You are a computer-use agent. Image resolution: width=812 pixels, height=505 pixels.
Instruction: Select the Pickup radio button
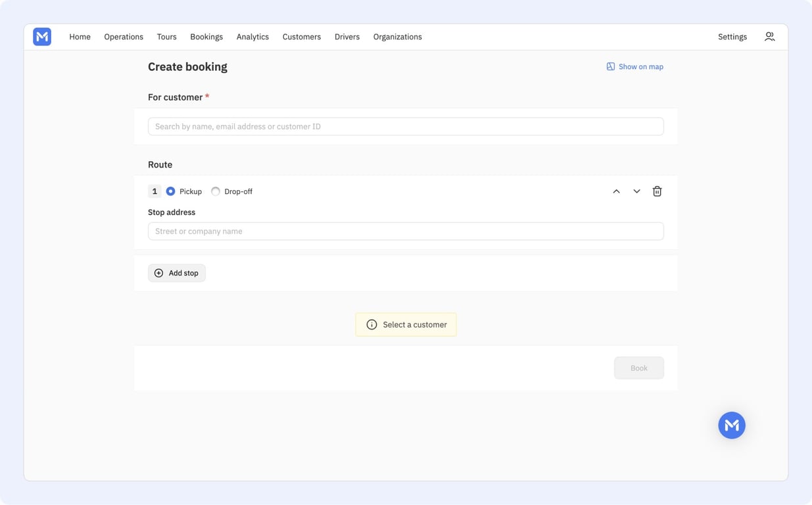click(x=170, y=191)
